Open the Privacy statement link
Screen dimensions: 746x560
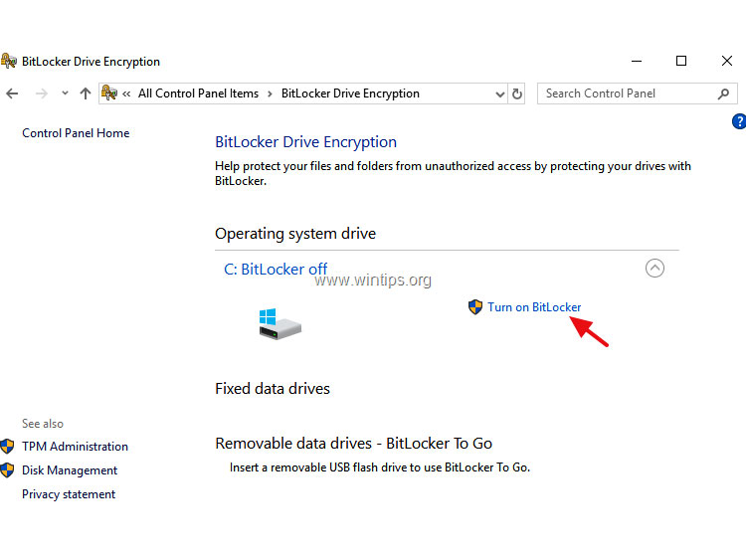click(69, 494)
